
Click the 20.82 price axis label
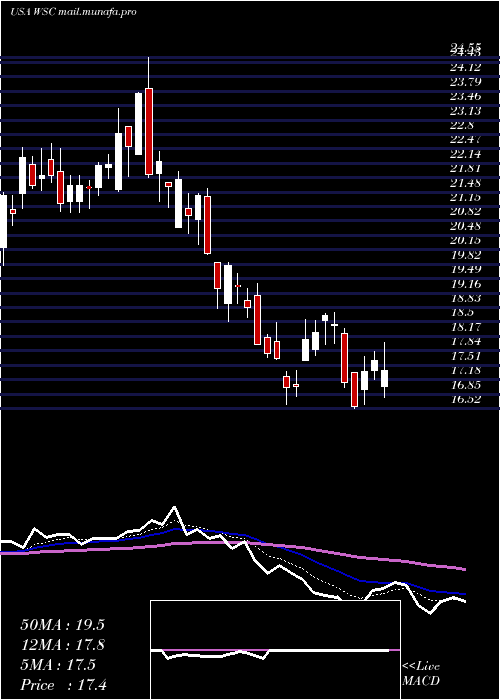[x=465, y=212]
